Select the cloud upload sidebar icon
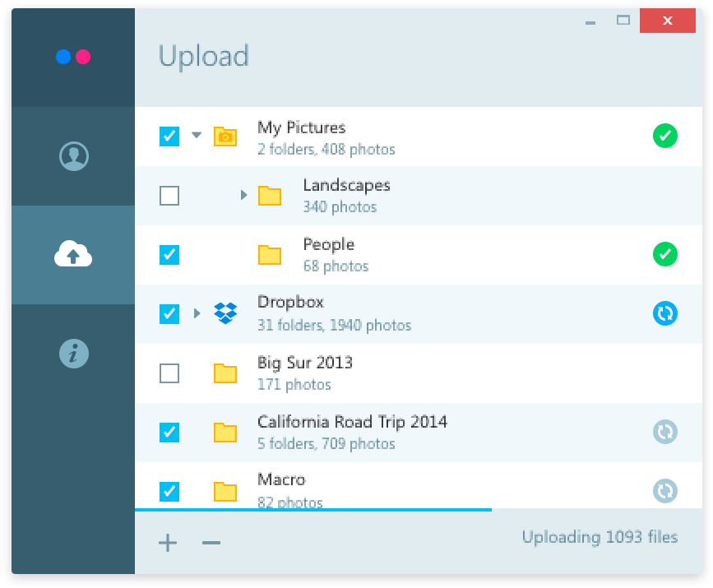The height and width of the screenshot is (588, 713). [72, 254]
